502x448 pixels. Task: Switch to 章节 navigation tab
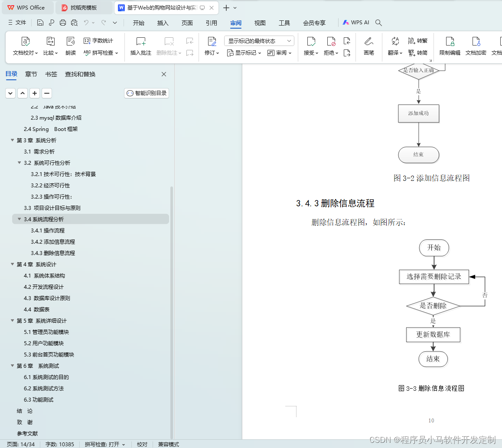[x=31, y=74]
